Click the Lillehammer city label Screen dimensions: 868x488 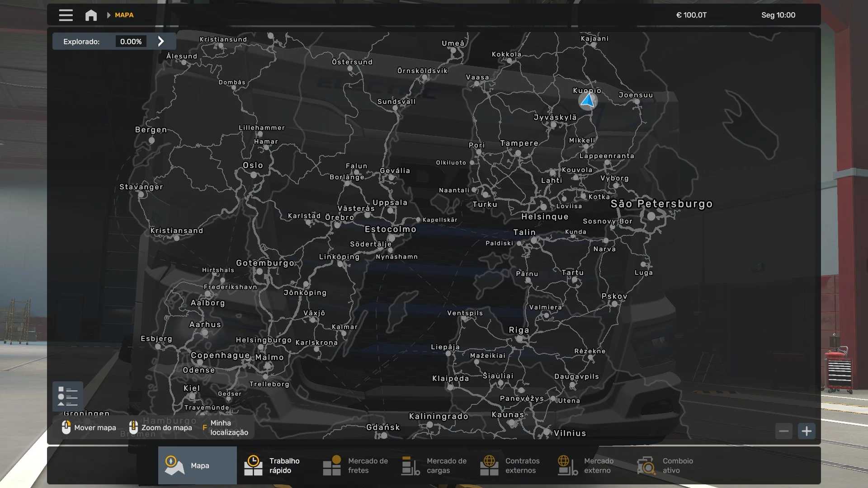262,128
